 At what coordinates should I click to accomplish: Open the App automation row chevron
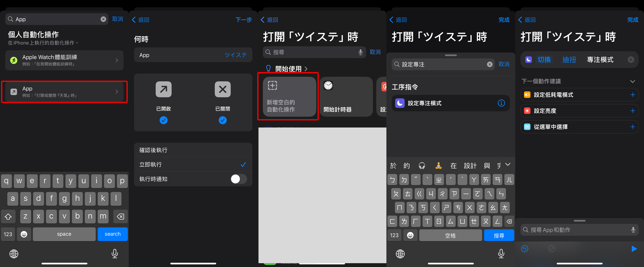(x=117, y=92)
